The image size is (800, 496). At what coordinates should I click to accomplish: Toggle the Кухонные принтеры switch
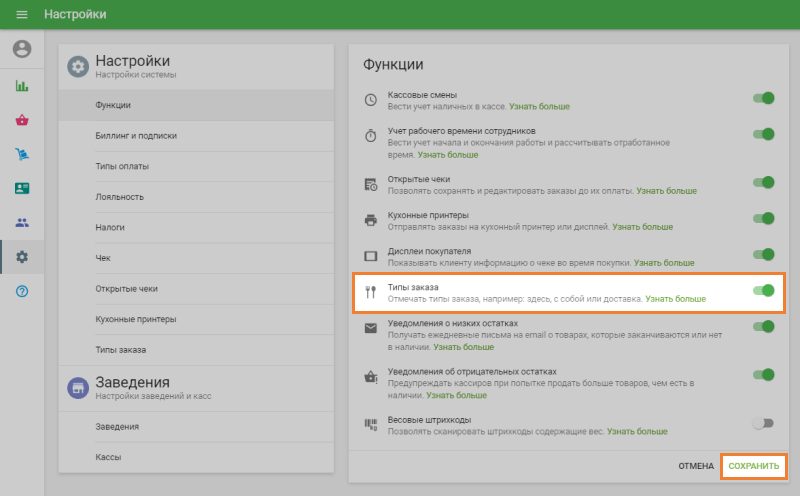coord(764,219)
